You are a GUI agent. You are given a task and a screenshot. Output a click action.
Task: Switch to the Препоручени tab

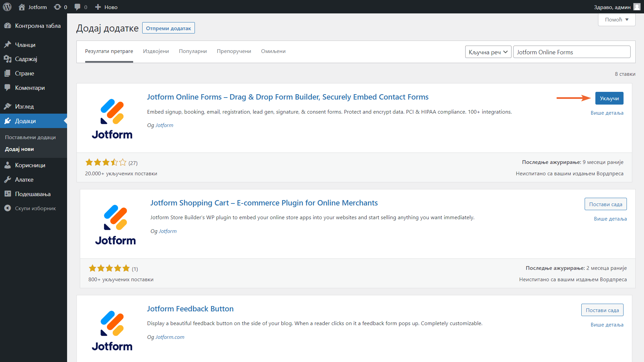pyautogui.click(x=234, y=51)
